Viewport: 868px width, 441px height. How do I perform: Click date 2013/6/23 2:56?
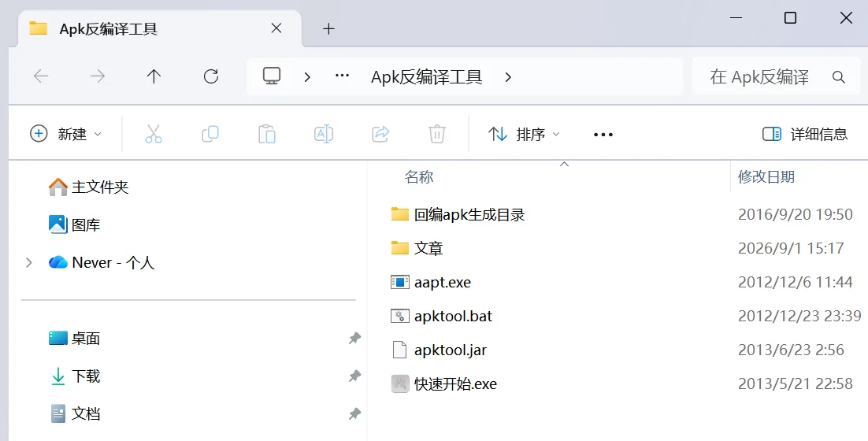click(x=791, y=350)
